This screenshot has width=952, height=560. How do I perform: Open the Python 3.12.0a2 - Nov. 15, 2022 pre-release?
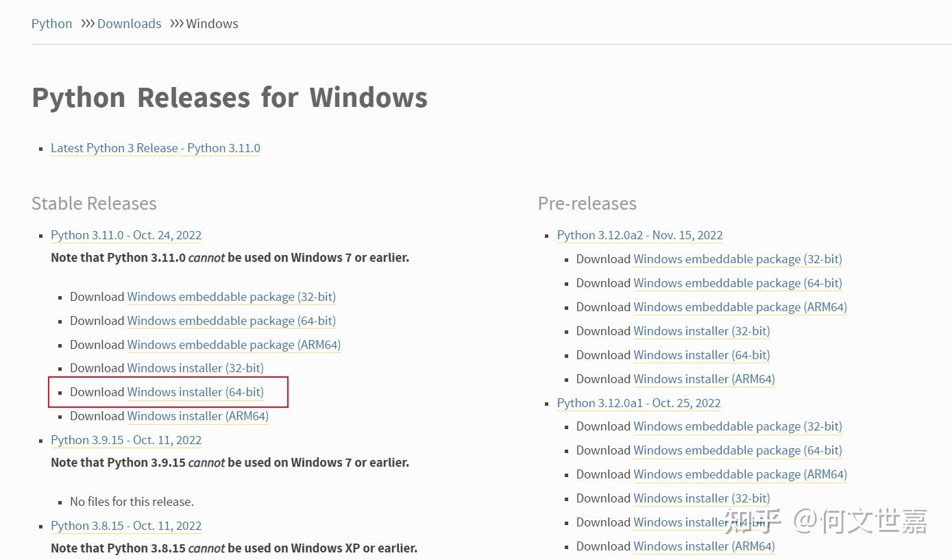pos(639,235)
